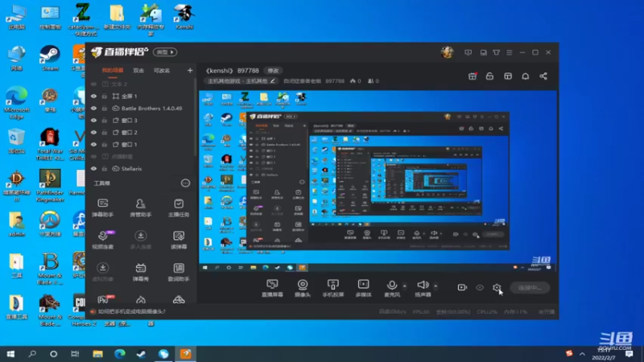Select the Stellaris source row
The image size is (644, 362).
[x=140, y=169]
